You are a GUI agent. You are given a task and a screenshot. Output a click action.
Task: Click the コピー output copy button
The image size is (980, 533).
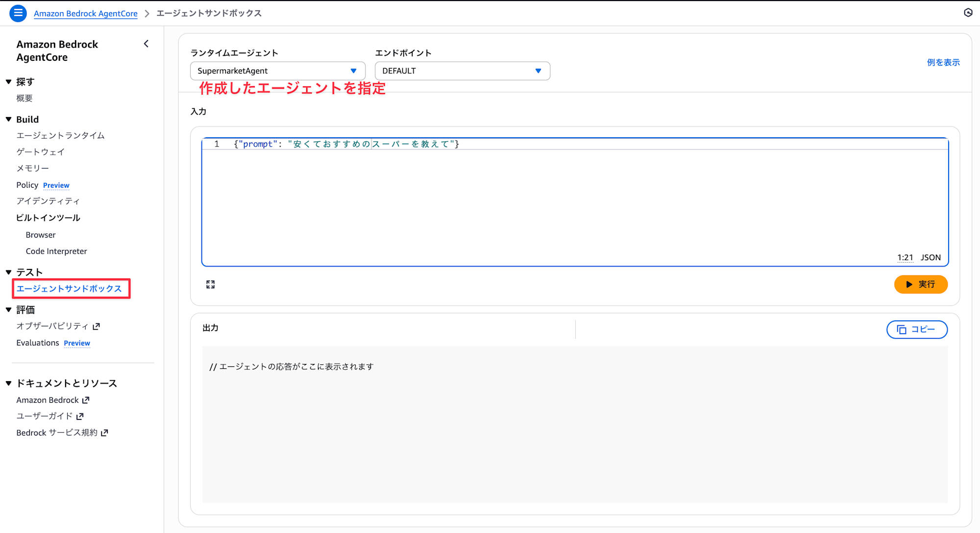(x=916, y=330)
